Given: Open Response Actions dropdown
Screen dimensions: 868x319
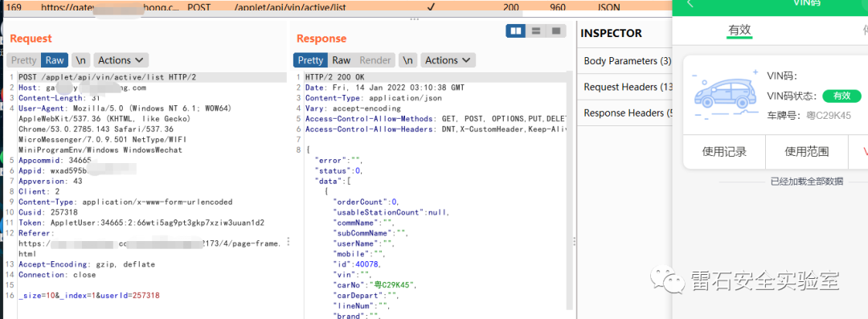Looking at the screenshot, I should pyautogui.click(x=448, y=60).
